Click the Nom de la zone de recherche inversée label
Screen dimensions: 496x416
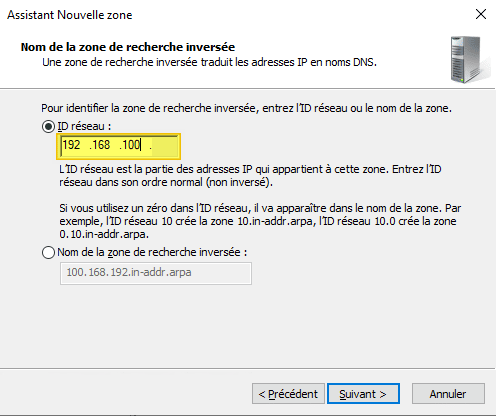(x=152, y=252)
